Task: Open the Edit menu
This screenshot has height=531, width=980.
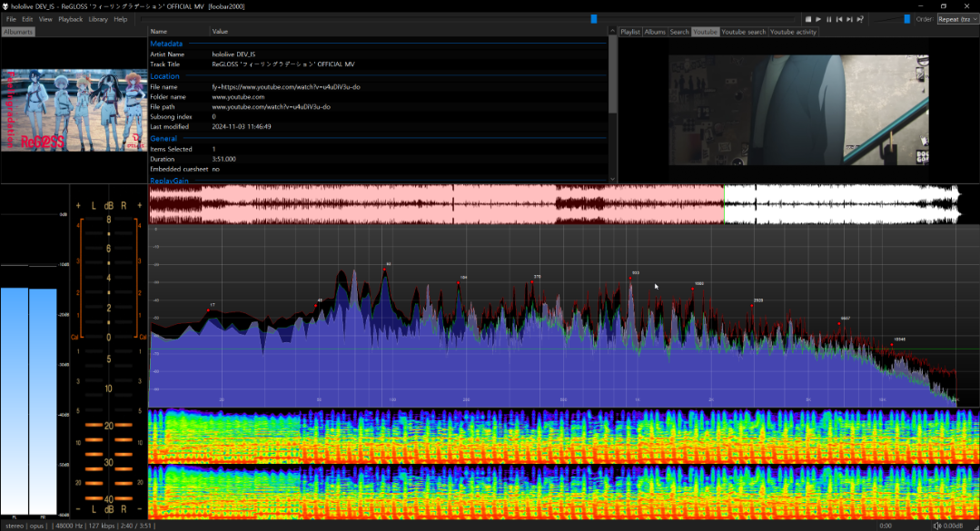Action: 27,19
